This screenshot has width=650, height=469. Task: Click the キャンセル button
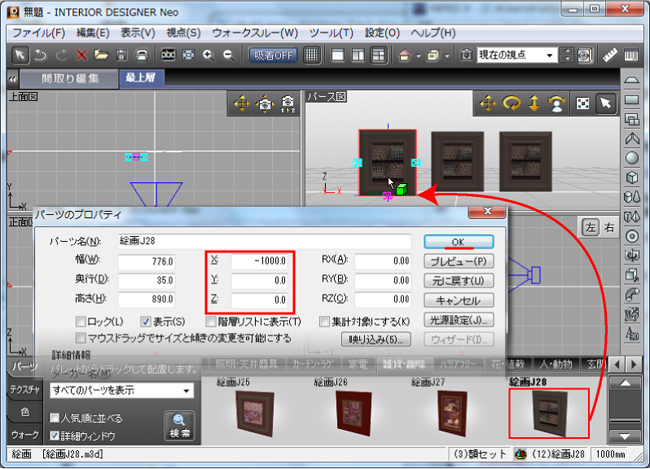tap(458, 300)
